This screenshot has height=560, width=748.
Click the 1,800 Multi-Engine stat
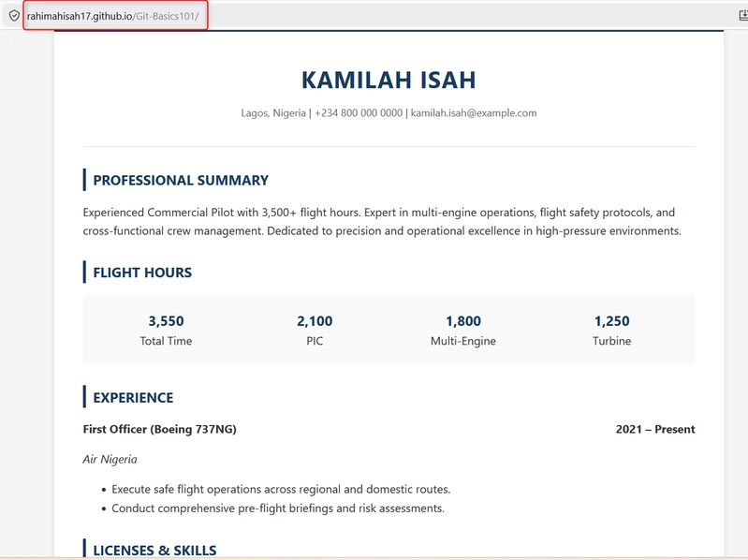coord(463,330)
